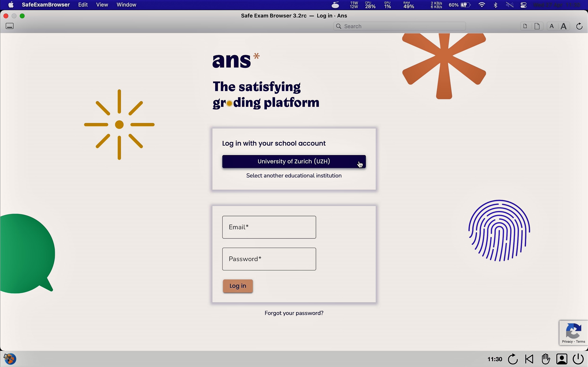Click the taskbar reload icon
Viewport: 588px width, 367px height.
pyautogui.click(x=513, y=359)
